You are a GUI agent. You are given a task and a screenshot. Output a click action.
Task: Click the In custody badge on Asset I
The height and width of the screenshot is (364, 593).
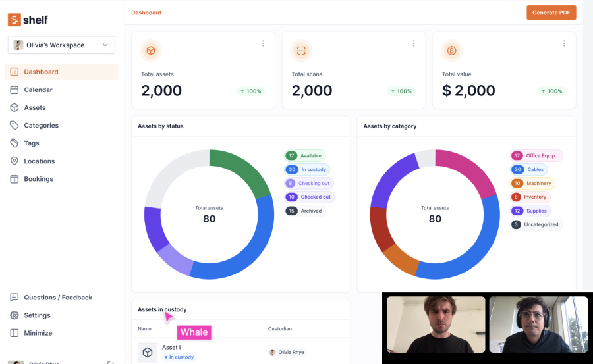(179, 357)
